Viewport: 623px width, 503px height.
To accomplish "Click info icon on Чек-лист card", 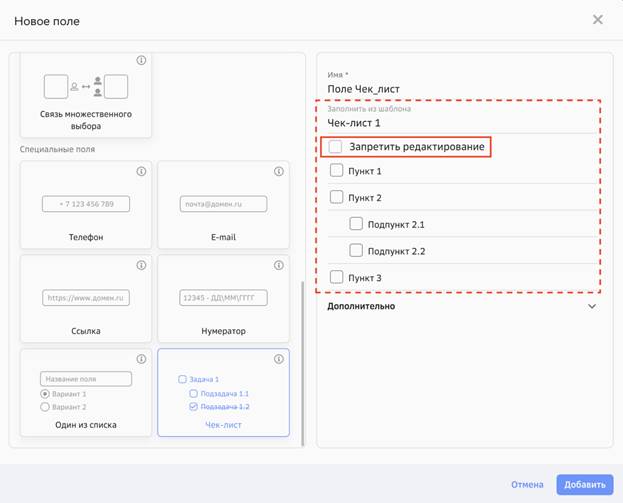I will pos(279,359).
